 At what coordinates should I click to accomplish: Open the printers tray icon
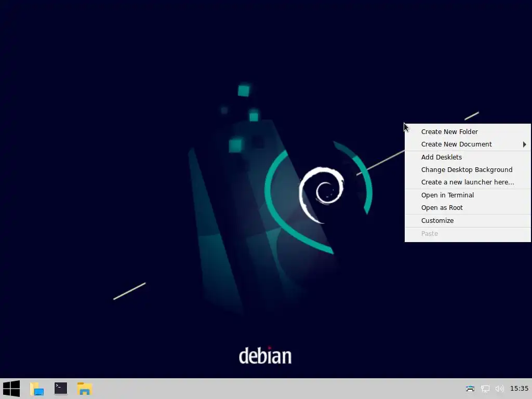[470, 389]
